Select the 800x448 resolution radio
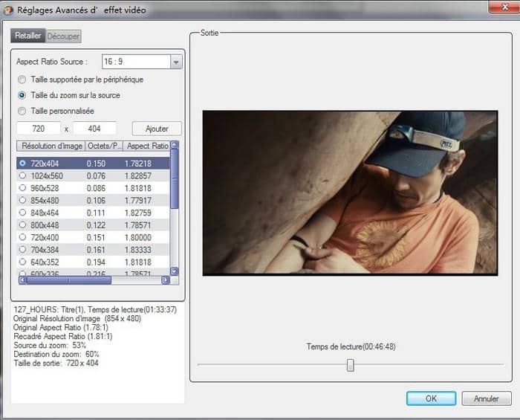The height and width of the screenshot is (420, 520). point(22,224)
